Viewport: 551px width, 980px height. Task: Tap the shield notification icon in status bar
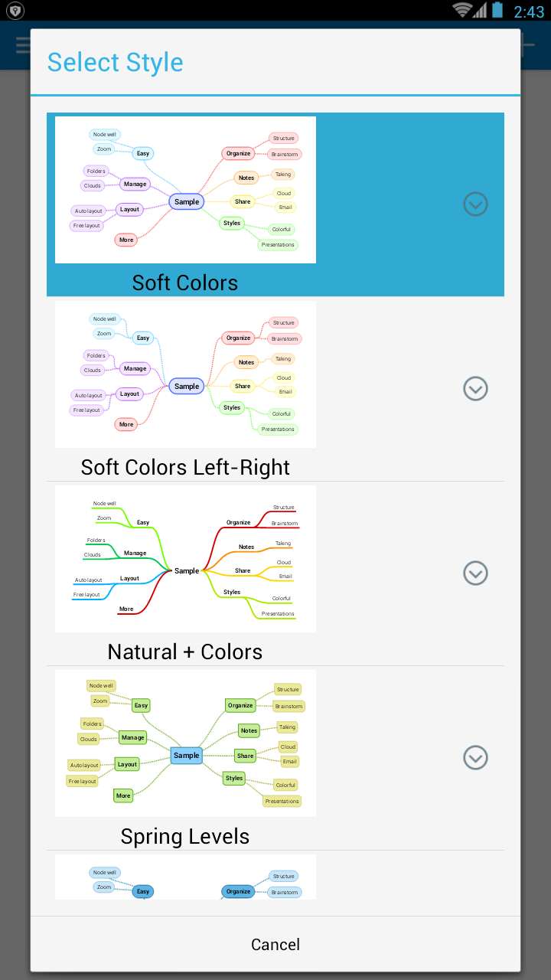point(15,11)
